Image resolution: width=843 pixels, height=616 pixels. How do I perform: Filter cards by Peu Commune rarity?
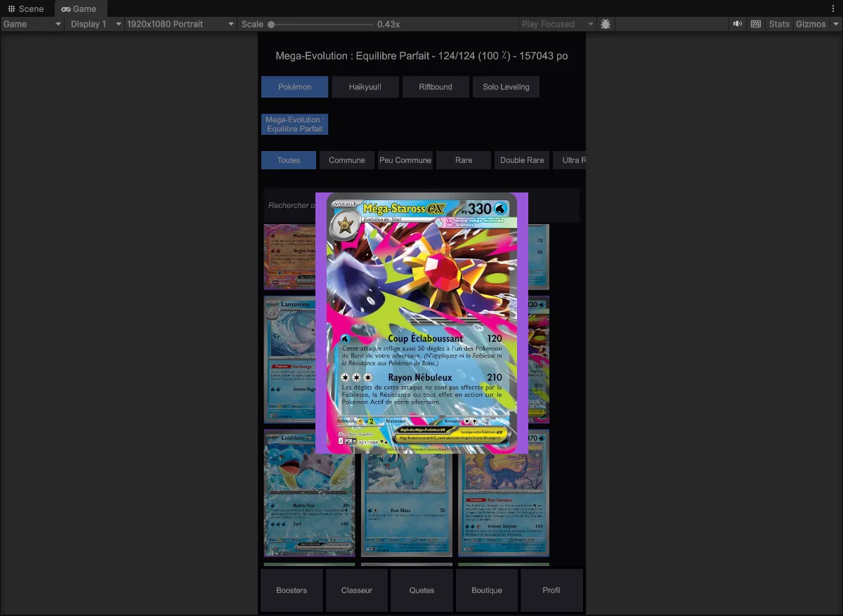pyautogui.click(x=405, y=160)
